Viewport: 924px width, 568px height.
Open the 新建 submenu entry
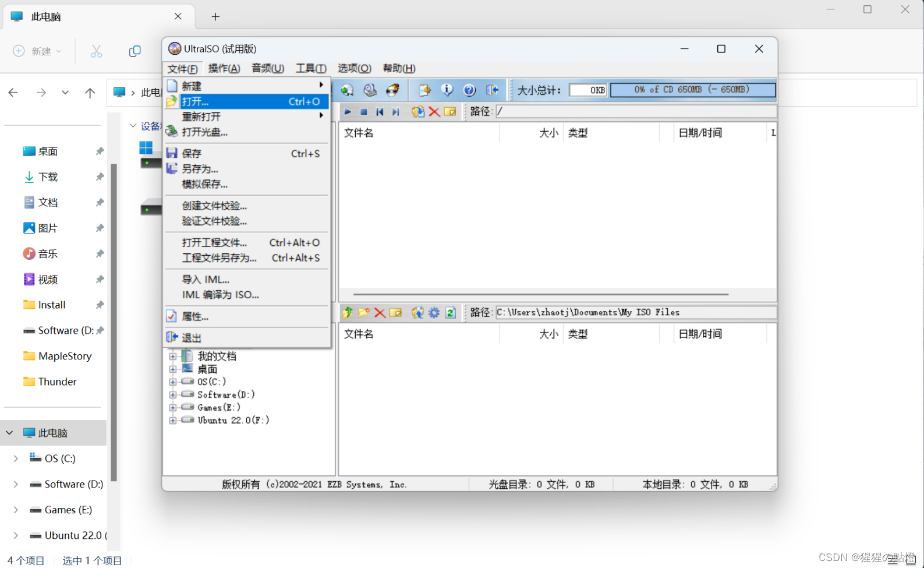[247, 86]
